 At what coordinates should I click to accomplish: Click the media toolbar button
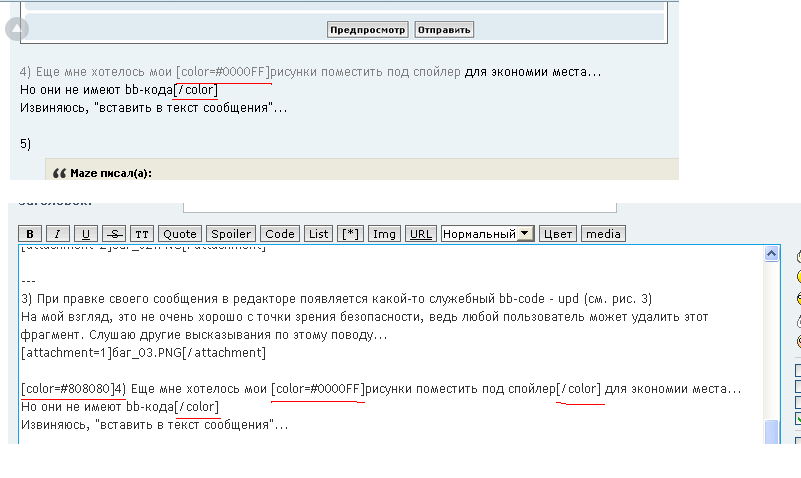click(x=603, y=234)
